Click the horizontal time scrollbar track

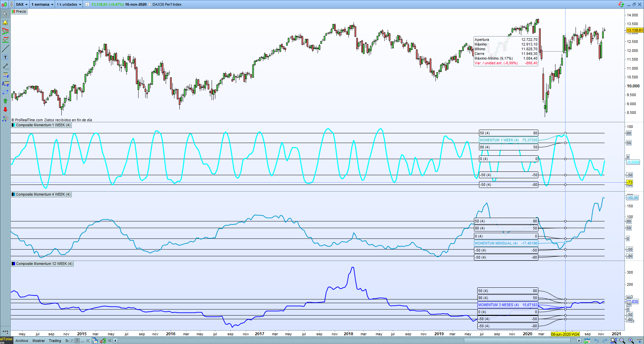point(347,341)
